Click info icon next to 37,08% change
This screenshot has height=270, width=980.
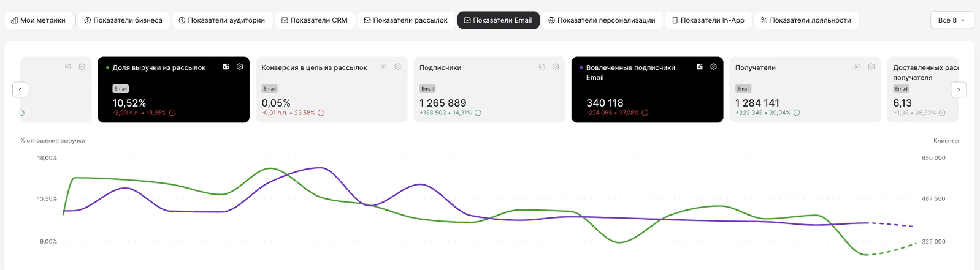click(645, 113)
